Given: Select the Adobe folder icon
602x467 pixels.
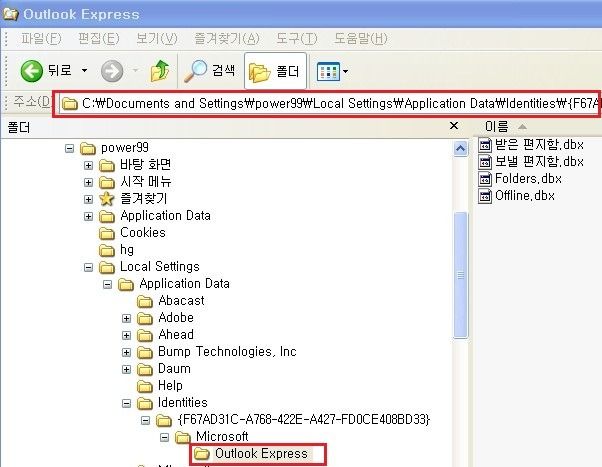Looking at the screenshot, I should pyautogui.click(x=145, y=318).
